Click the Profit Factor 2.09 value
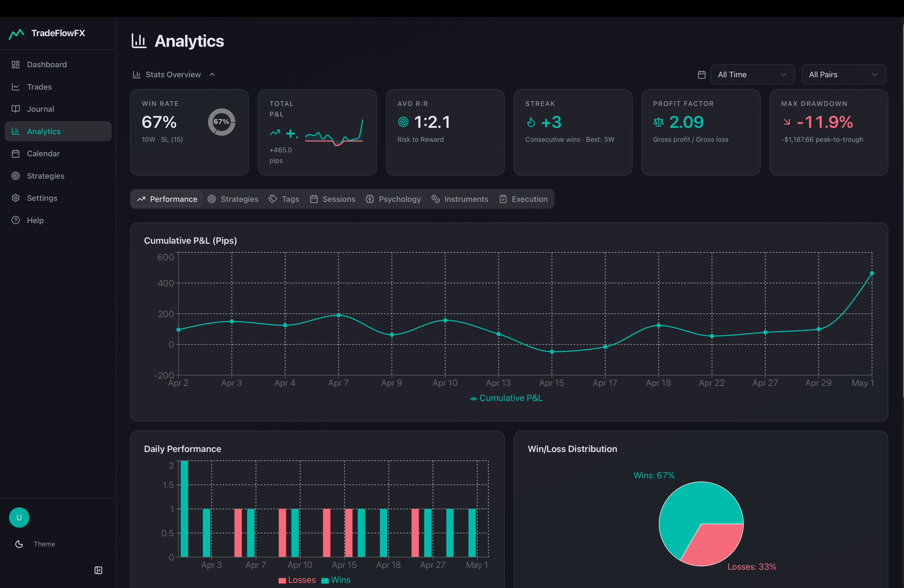Screen dimensions: 904x588 tap(686, 122)
